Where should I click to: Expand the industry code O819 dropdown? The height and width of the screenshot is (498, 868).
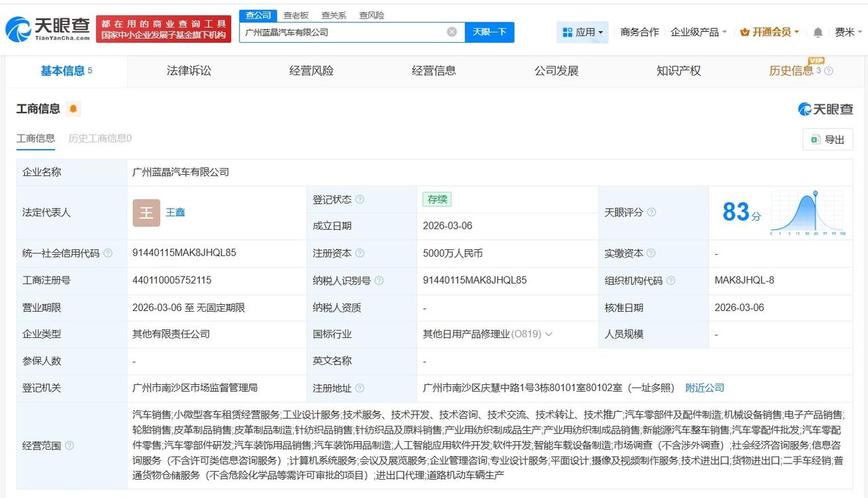click(x=549, y=334)
